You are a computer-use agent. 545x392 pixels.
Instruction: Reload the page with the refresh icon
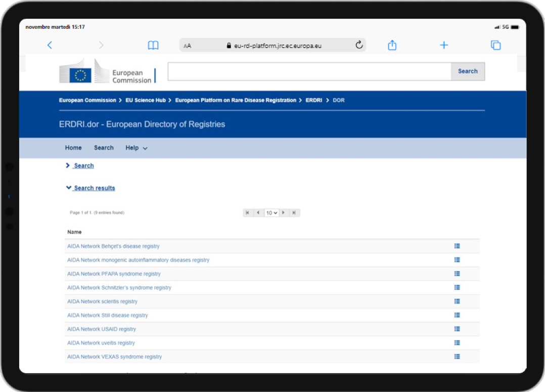359,45
